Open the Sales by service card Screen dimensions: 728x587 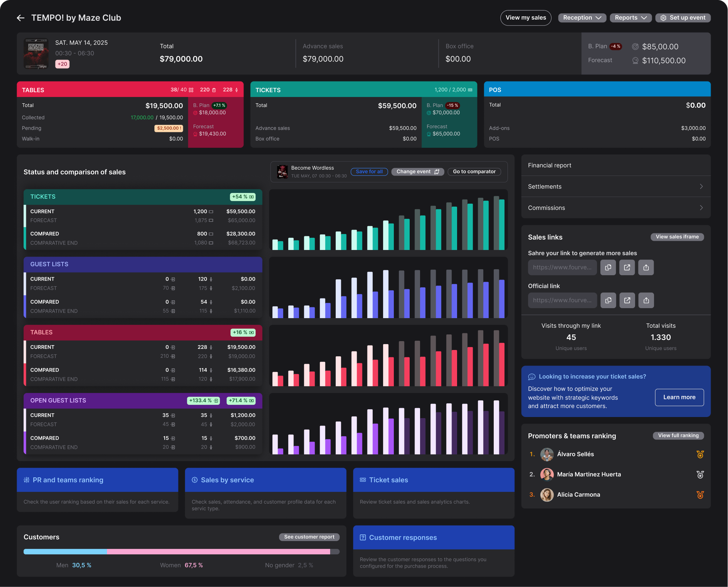(265, 493)
